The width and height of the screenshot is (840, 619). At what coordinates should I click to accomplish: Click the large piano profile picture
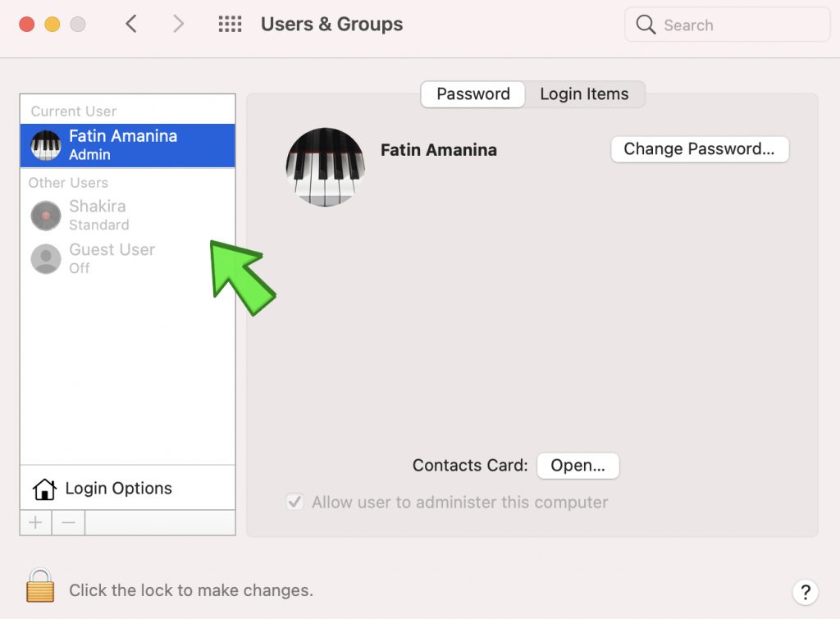pos(325,167)
